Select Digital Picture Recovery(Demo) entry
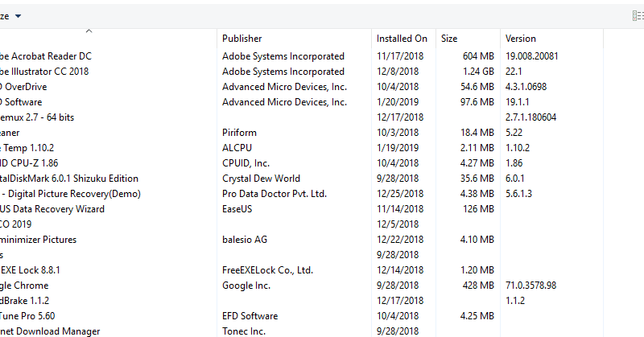The image size is (644, 337). click(x=301, y=194)
